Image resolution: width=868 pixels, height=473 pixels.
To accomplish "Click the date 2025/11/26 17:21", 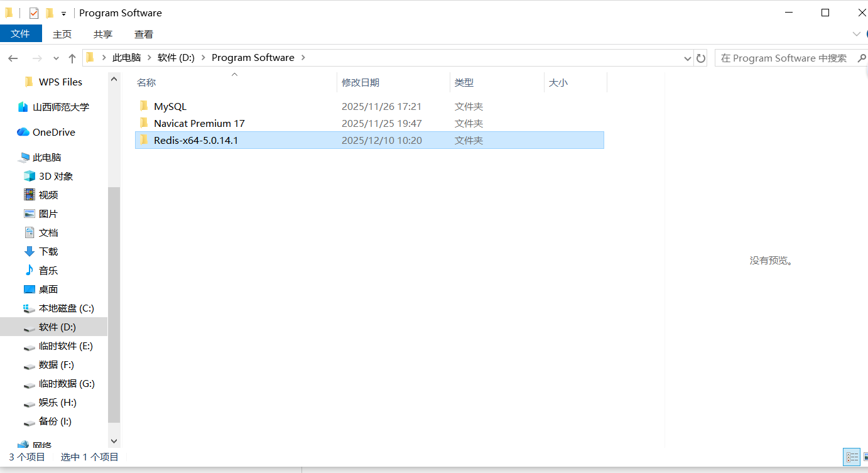I will (x=381, y=106).
